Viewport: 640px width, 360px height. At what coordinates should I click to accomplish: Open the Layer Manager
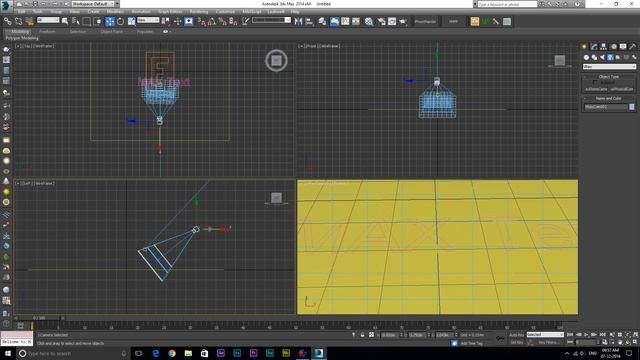pyautogui.click(x=322, y=21)
